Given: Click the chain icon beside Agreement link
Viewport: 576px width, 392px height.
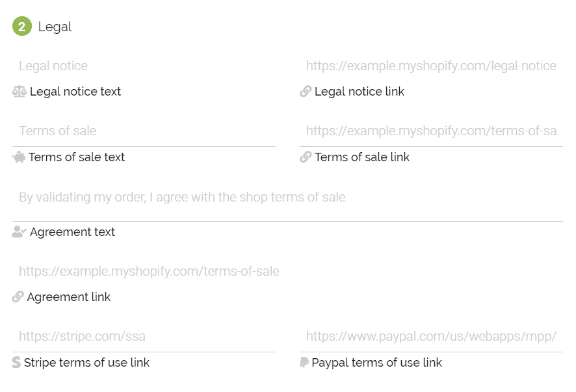Looking at the screenshot, I should pyautogui.click(x=18, y=296).
